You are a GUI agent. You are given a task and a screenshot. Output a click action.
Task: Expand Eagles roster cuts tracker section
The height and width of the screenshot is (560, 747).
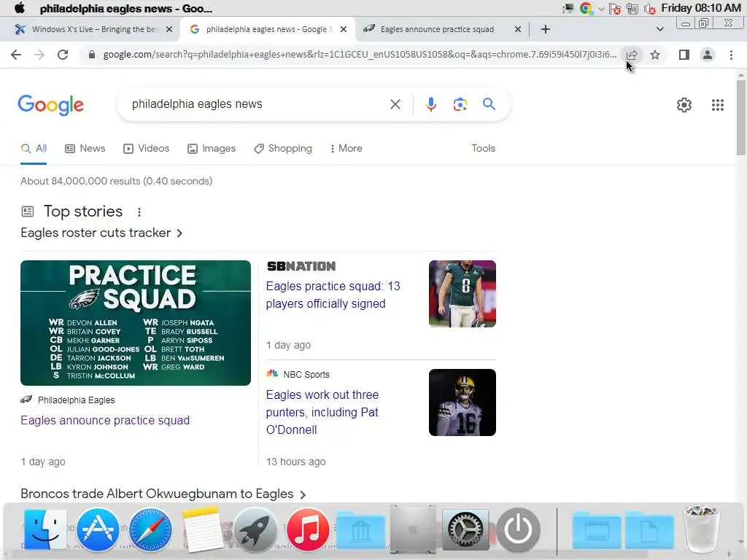click(101, 233)
